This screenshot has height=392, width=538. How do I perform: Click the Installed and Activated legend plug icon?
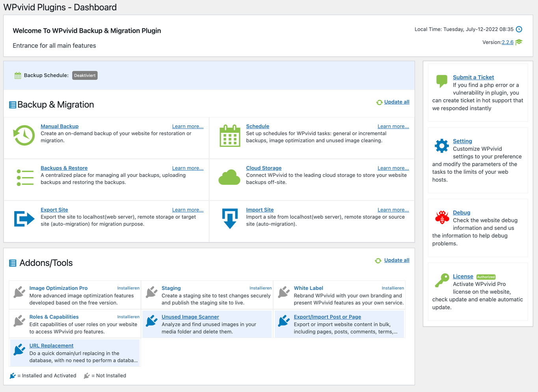(x=13, y=375)
